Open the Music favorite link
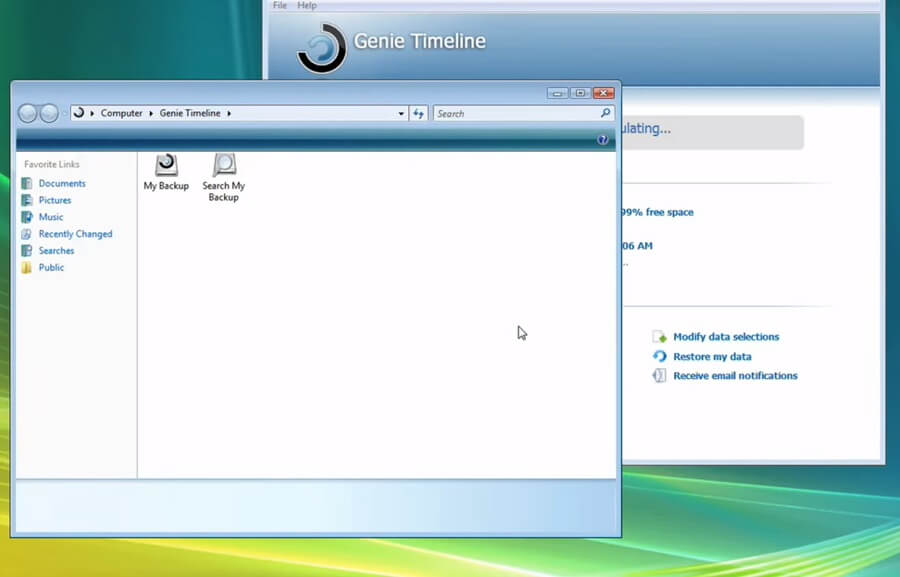This screenshot has width=900, height=577. pos(51,217)
